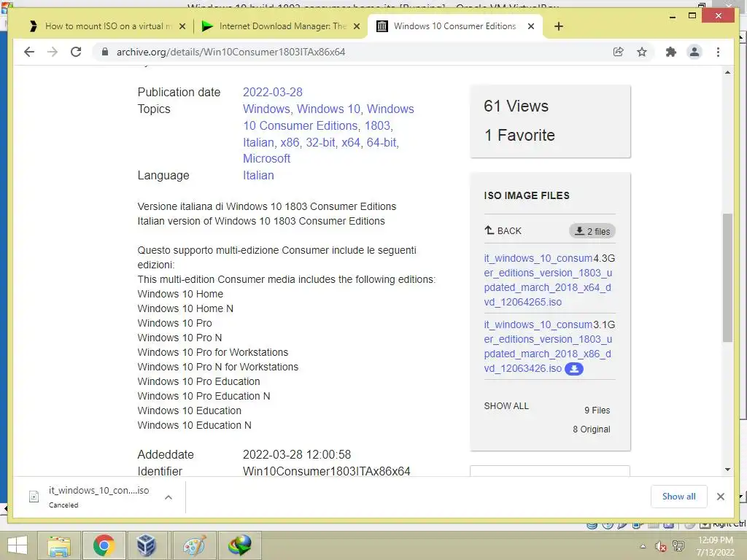Share this page using the share icon
Screen dimensions: 747x560
[x=619, y=52]
